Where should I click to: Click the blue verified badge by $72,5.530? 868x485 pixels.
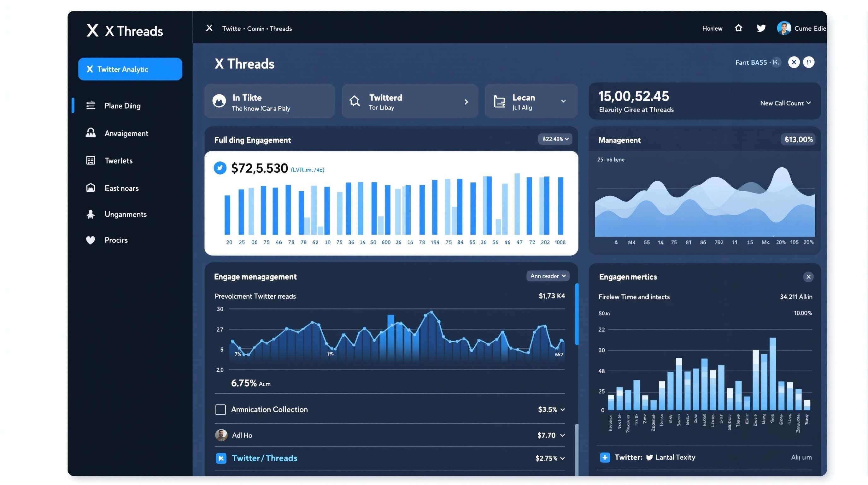pyautogui.click(x=220, y=168)
